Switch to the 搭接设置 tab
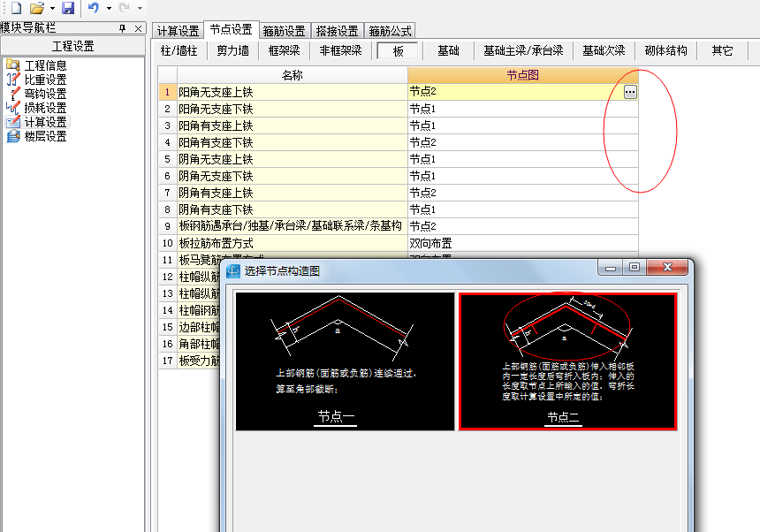Image resolution: width=760 pixels, height=532 pixels. [337, 31]
